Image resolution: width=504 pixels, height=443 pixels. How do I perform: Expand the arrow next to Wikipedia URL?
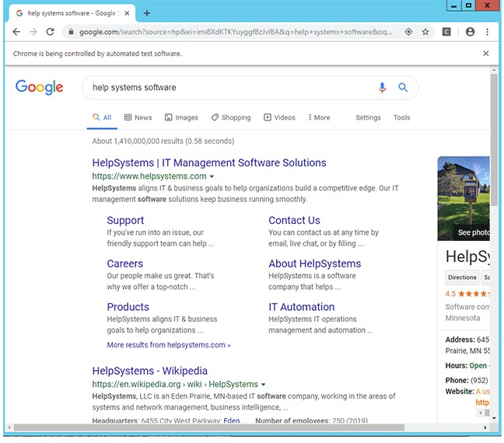tap(263, 385)
